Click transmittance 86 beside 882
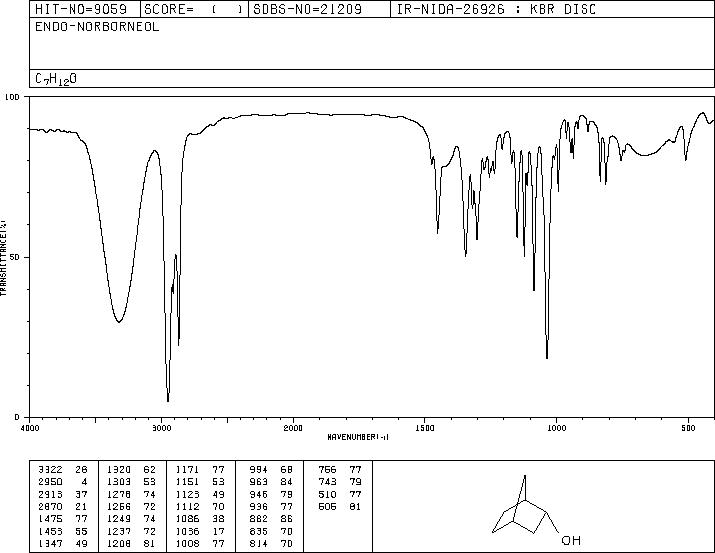This screenshot has width=715, height=553. tap(287, 519)
